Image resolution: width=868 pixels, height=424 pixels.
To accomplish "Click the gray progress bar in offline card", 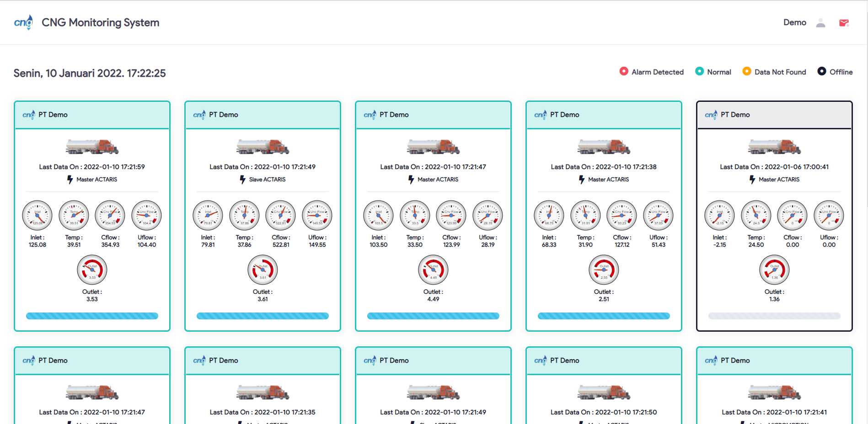I will tap(774, 316).
